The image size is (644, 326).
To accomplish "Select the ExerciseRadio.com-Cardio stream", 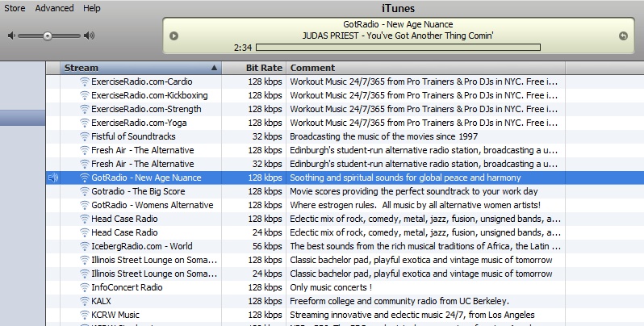I will [x=142, y=81].
